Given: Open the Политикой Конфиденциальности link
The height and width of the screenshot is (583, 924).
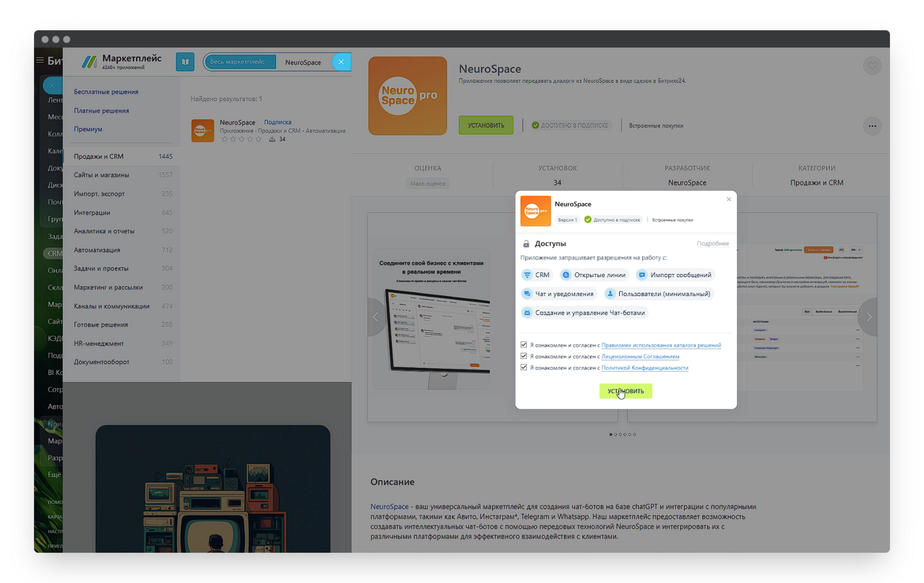Looking at the screenshot, I should [x=645, y=368].
